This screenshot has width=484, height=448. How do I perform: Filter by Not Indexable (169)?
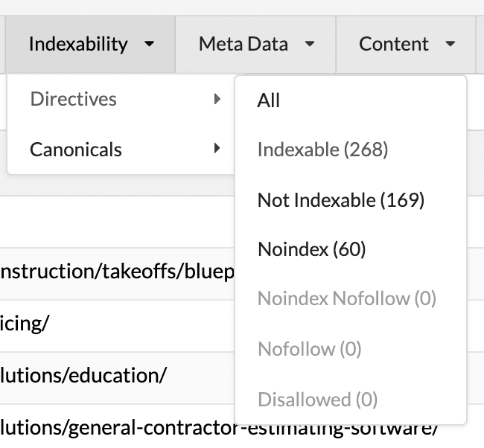(x=340, y=199)
